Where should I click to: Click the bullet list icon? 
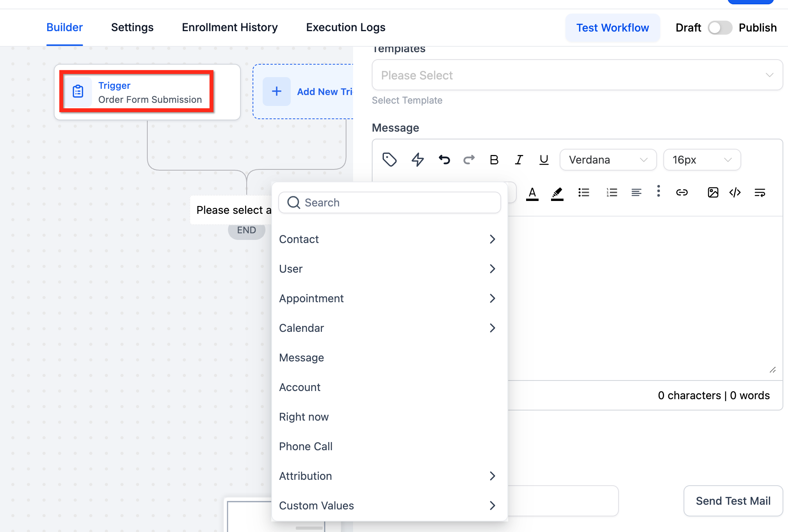(x=583, y=192)
